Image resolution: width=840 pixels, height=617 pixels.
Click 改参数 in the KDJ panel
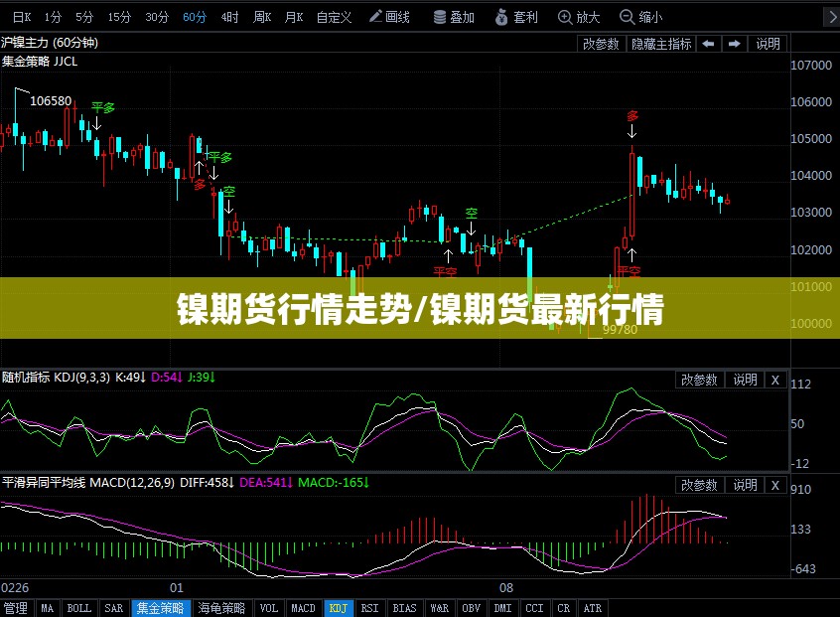pyautogui.click(x=699, y=380)
